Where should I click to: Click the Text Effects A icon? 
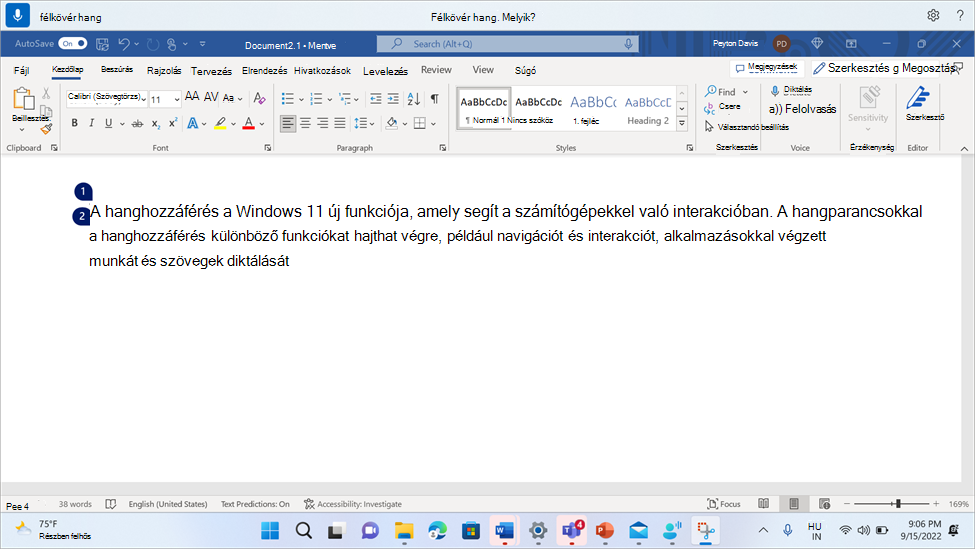192,123
